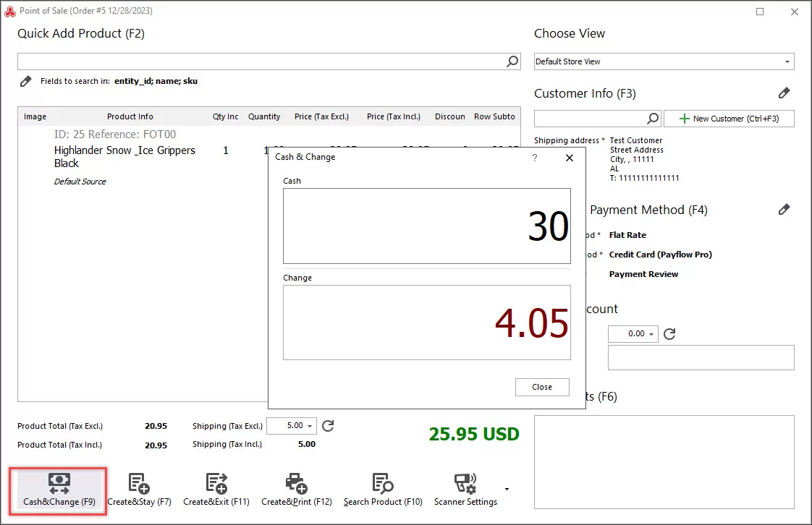Image resolution: width=812 pixels, height=525 pixels.
Task: Click the Default Source text
Action: (80, 182)
